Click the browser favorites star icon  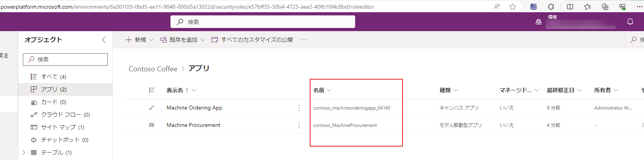pyautogui.click(x=513, y=7)
